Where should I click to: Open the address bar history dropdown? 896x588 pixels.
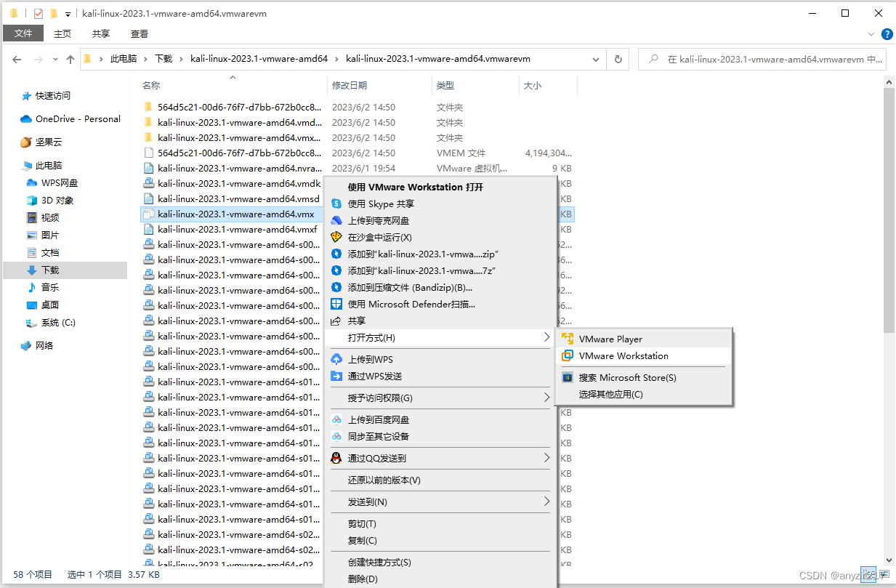[x=597, y=60]
